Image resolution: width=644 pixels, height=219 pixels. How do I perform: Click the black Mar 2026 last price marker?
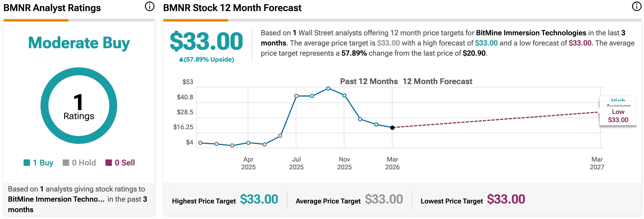[x=392, y=128]
